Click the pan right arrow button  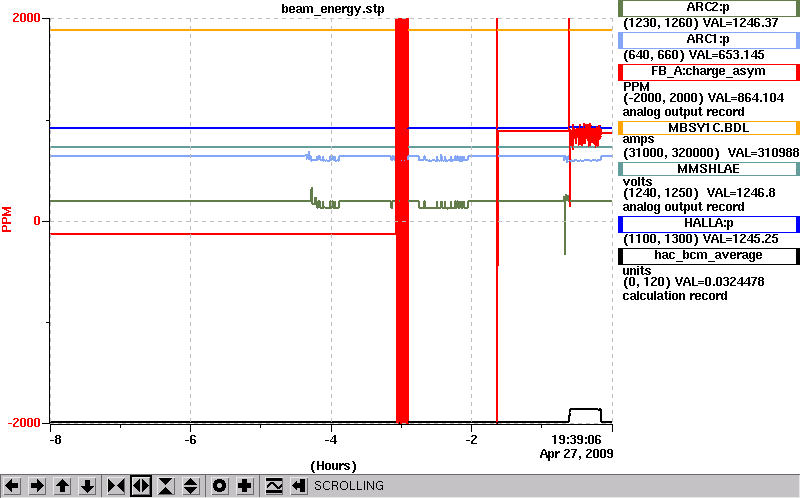point(36,486)
